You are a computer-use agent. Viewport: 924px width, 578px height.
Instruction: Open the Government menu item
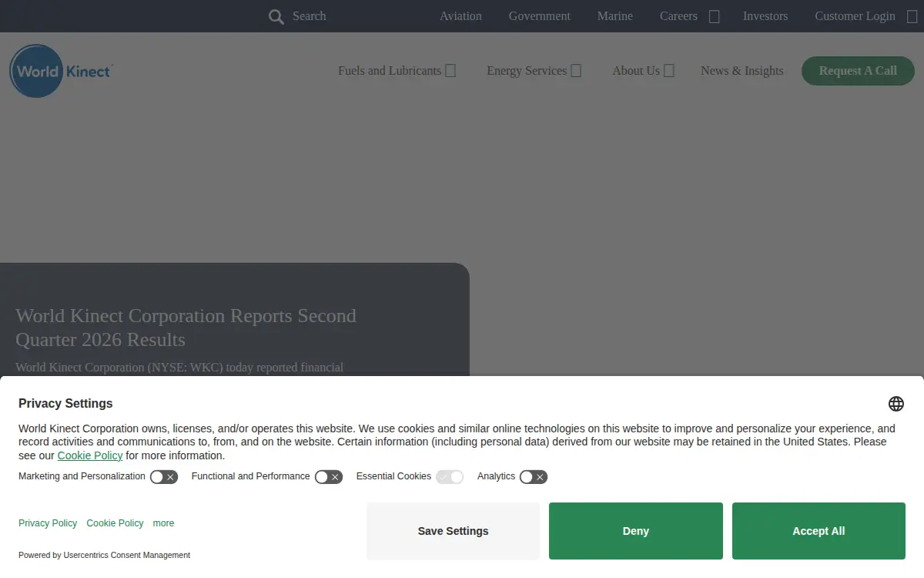click(x=540, y=16)
